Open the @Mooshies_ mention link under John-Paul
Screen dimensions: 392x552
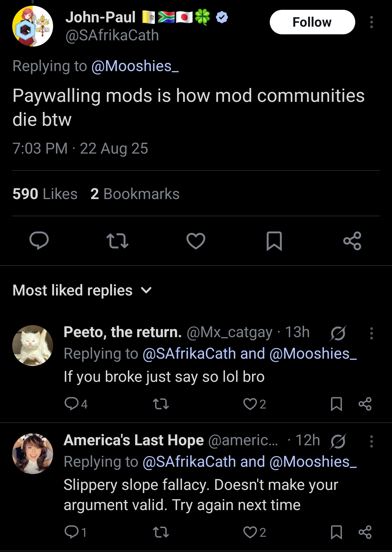tap(135, 66)
